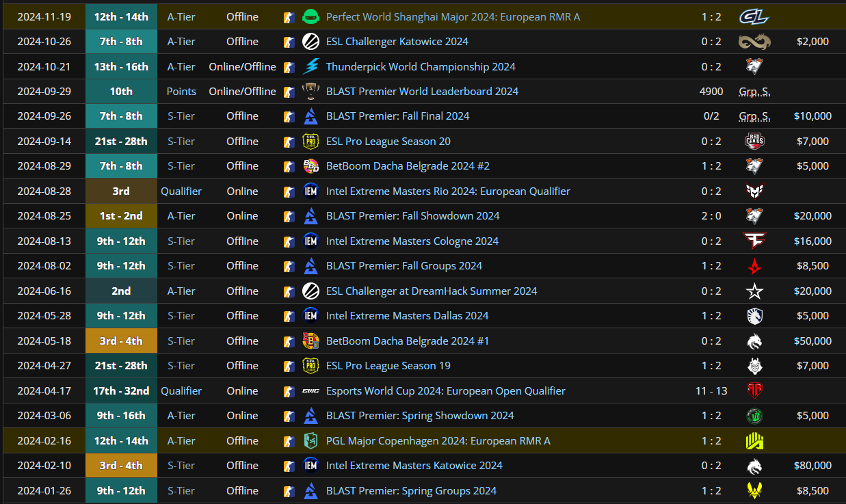
Task: Click the 4900 points value
Action: (711, 92)
